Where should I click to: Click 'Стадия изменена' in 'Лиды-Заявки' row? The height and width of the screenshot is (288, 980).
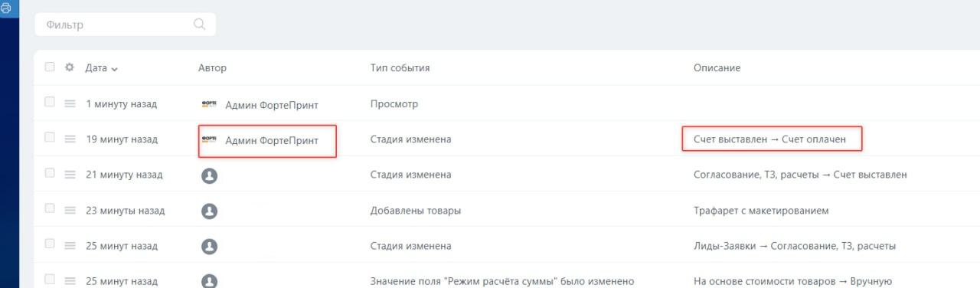[x=410, y=246]
